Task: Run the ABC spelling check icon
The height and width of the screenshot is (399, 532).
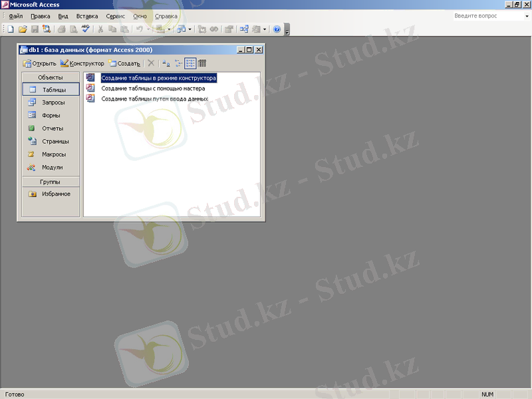Action: coord(86,29)
